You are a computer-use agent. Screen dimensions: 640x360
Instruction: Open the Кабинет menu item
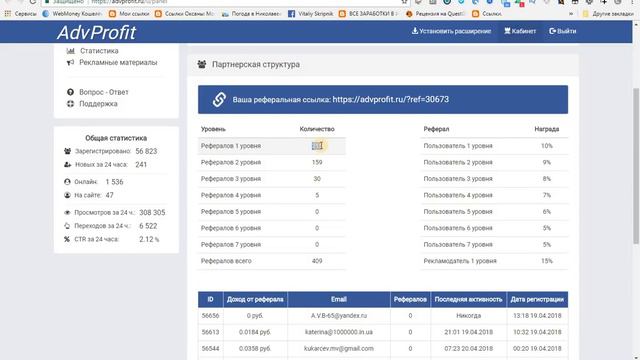(520, 31)
